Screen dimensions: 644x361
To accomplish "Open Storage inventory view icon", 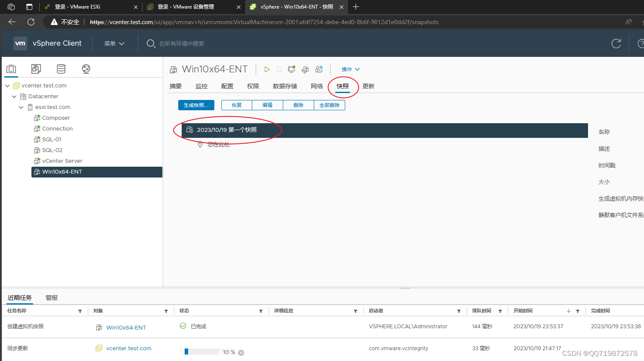I will [61, 69].
